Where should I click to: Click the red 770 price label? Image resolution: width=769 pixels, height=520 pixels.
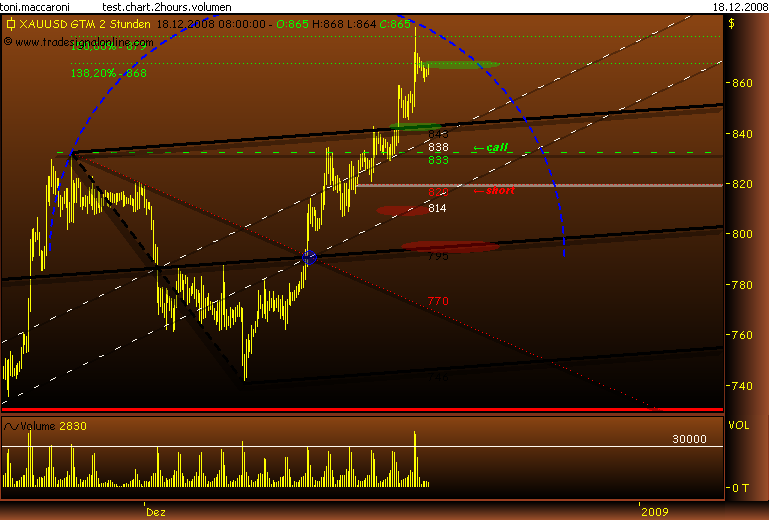[438, 301]
